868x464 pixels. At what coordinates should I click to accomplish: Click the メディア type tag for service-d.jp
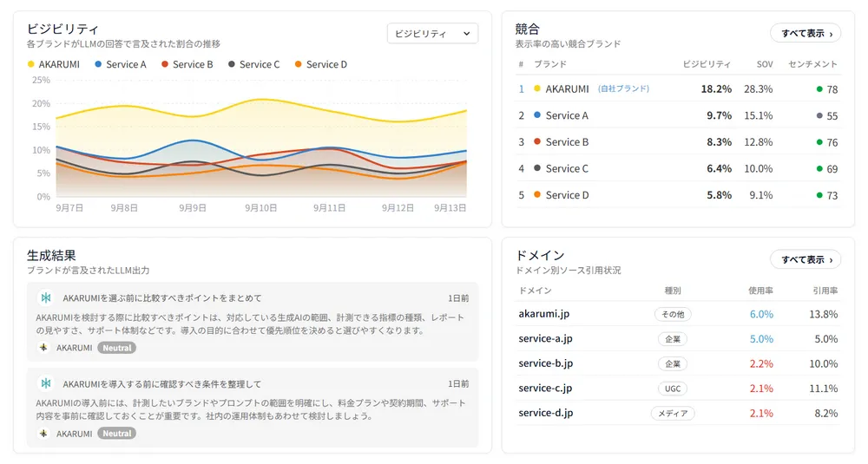673,414
